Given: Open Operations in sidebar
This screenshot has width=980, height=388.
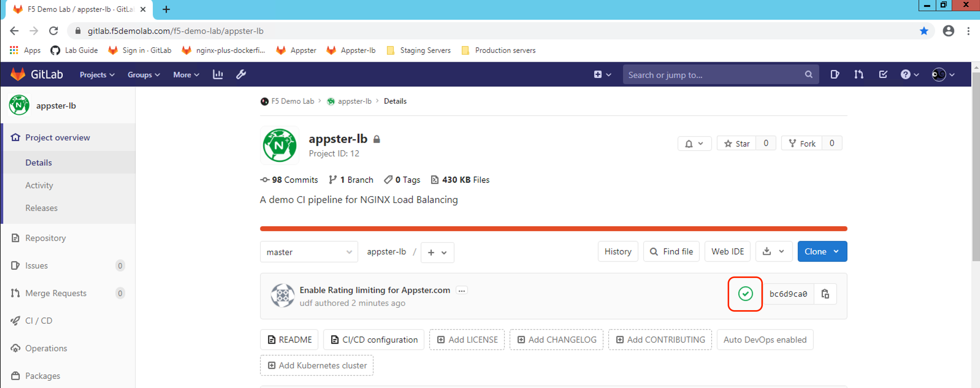Looking at the screenshot, I should tap(46, 348).
